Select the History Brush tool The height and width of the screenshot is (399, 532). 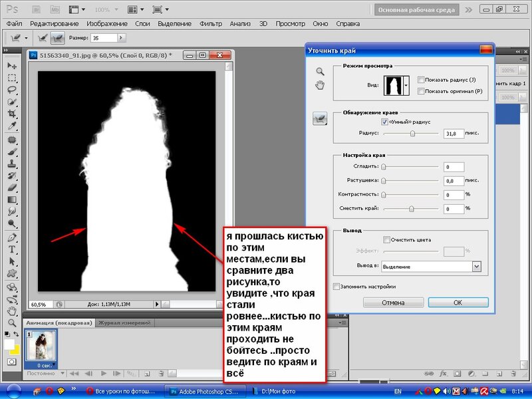[12, 176]
